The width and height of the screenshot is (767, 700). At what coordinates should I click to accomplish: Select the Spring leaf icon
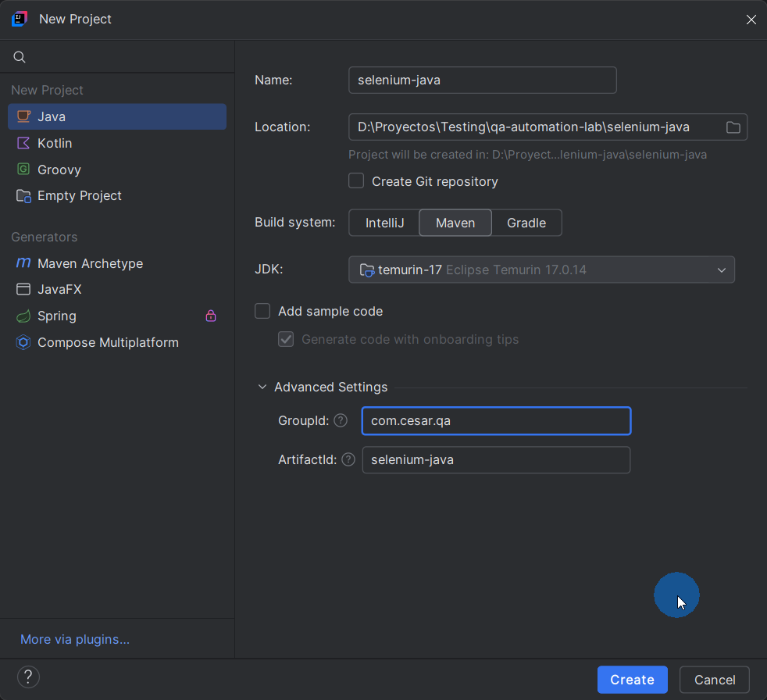(22, 316)
